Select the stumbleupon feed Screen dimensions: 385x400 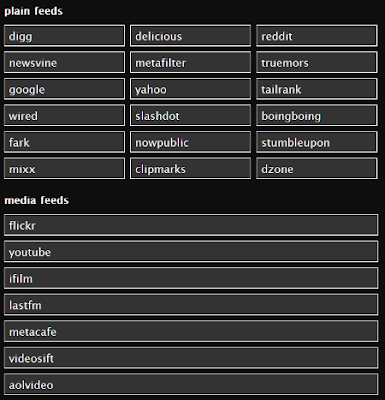(317, 142)
